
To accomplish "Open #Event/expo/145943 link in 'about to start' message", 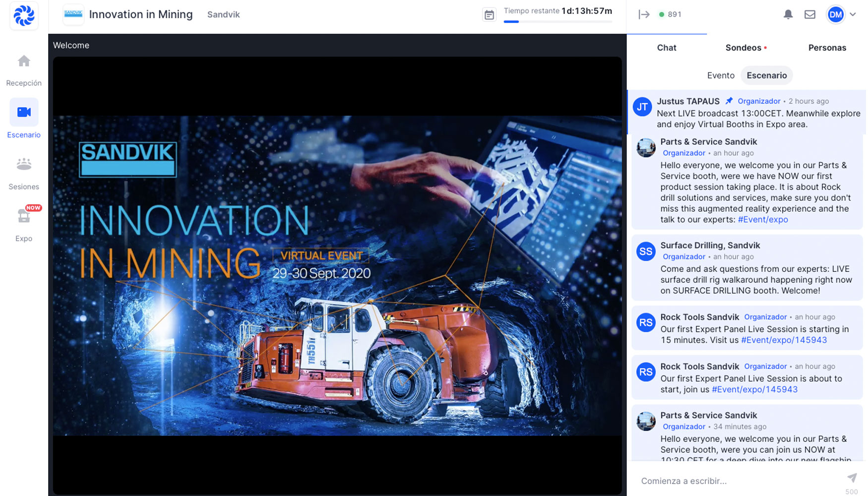I will pos(754,389).
